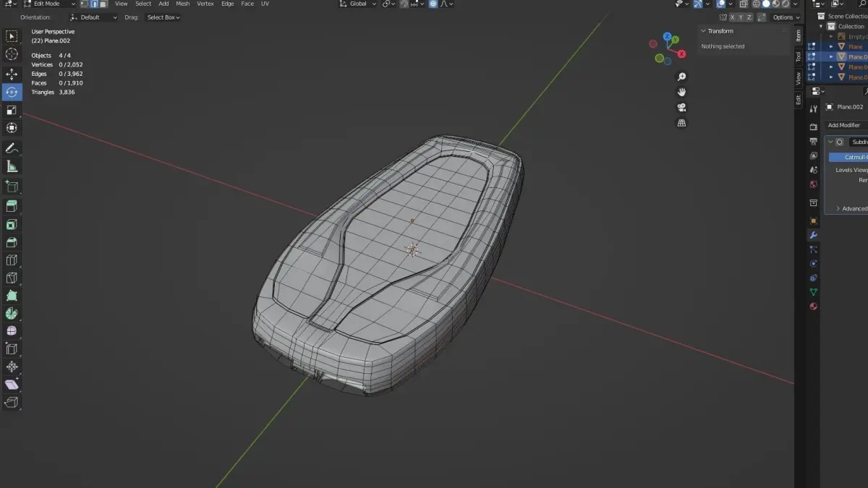Open the Drag Select Box dropdown
The width and height of the screenshot is (868, 488).
pos(163,17)
